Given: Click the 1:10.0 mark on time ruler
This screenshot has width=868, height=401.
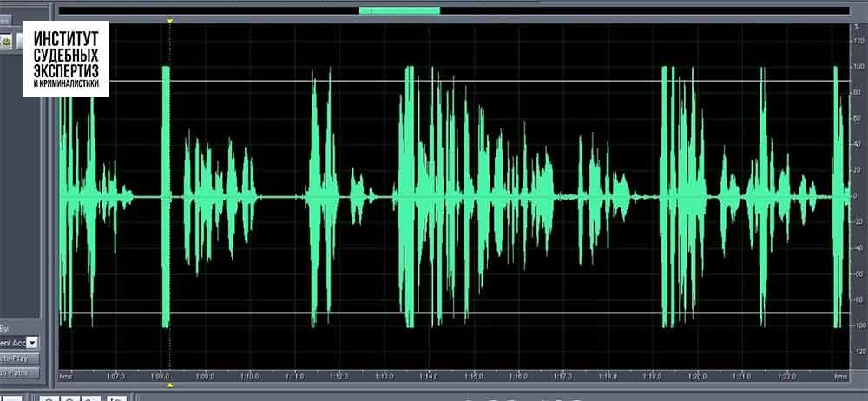Looking at the screenshot, I should pyautogui.click(x=249, y=377).
